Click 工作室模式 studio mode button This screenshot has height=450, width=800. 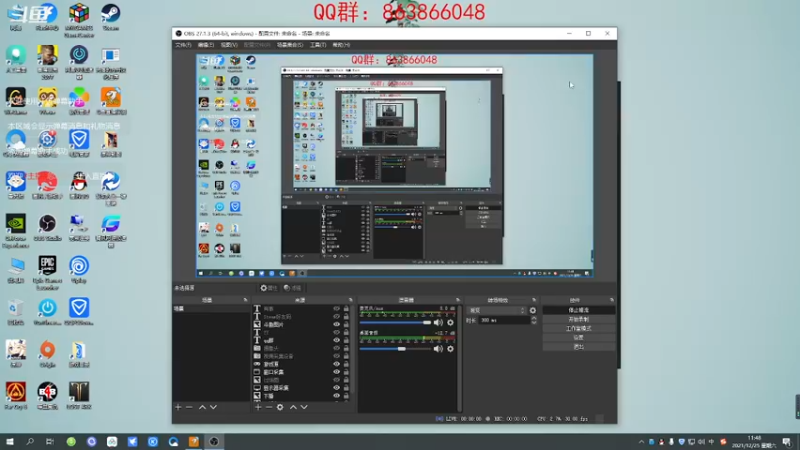pyautogui.click(x=579, y=329)
